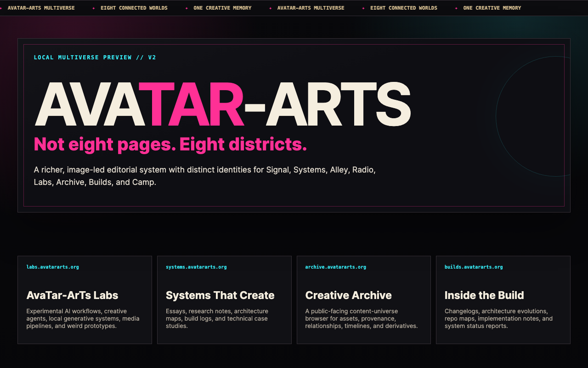Click the Essays, research notes description text
This screenshot has width=588, height=368.
pyautogui.click(x=217, y=318)
